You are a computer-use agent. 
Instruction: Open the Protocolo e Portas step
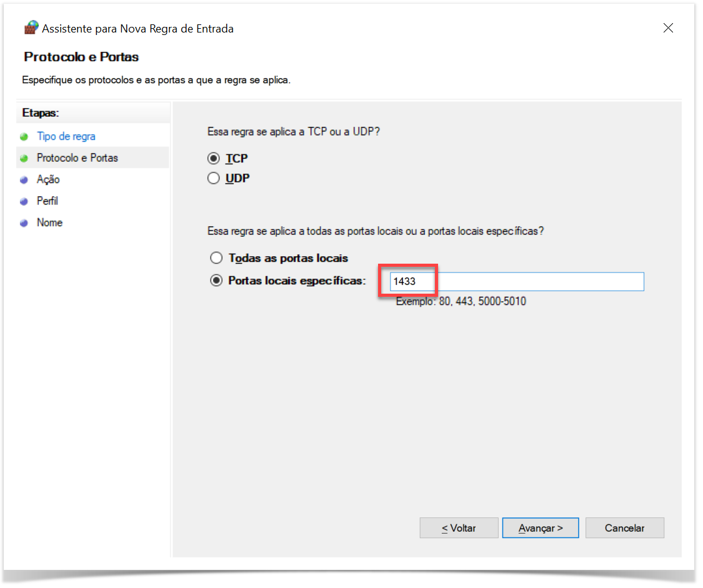[77, 158]
